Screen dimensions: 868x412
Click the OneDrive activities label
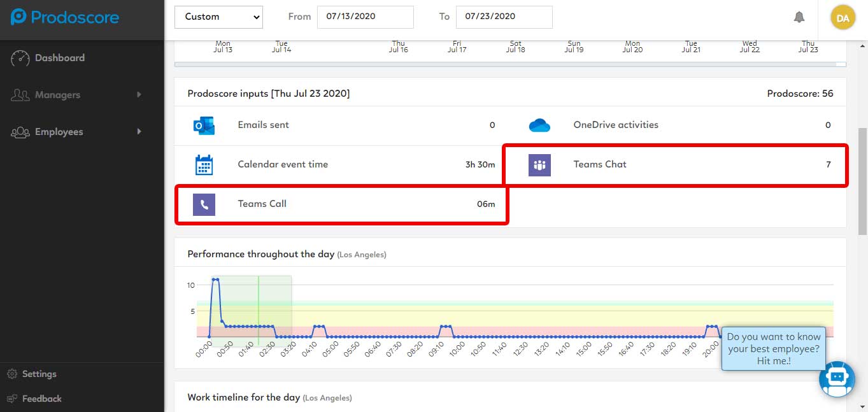click(616, 125)
